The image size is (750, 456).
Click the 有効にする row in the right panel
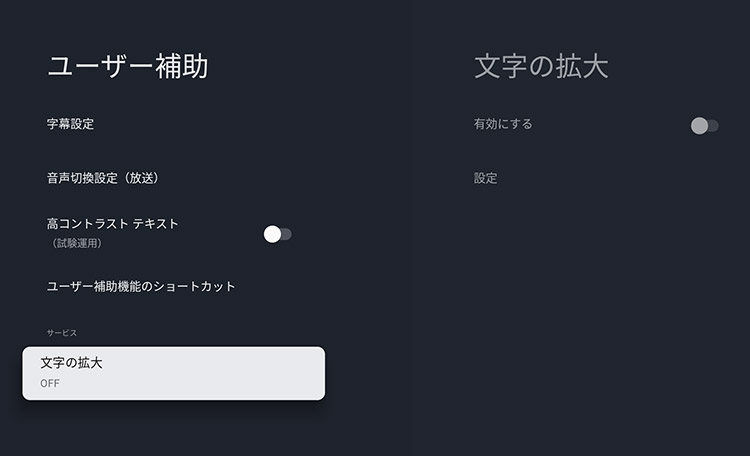point(596,125)
